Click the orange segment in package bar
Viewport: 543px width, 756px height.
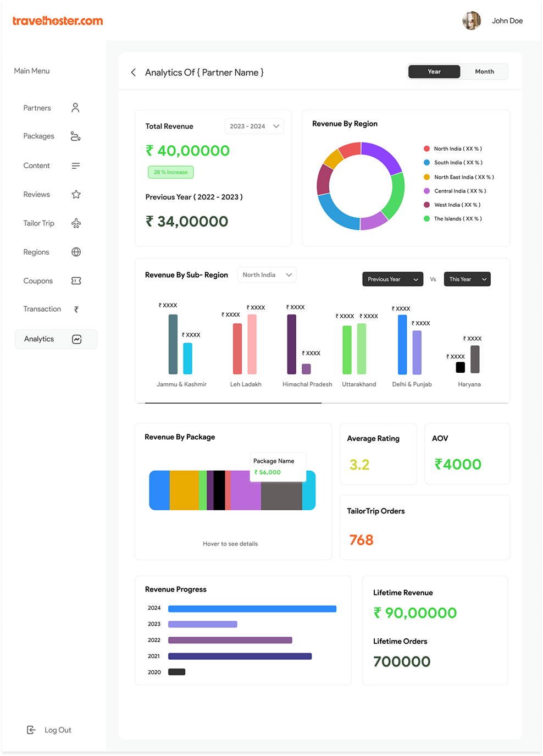(184, 490)
